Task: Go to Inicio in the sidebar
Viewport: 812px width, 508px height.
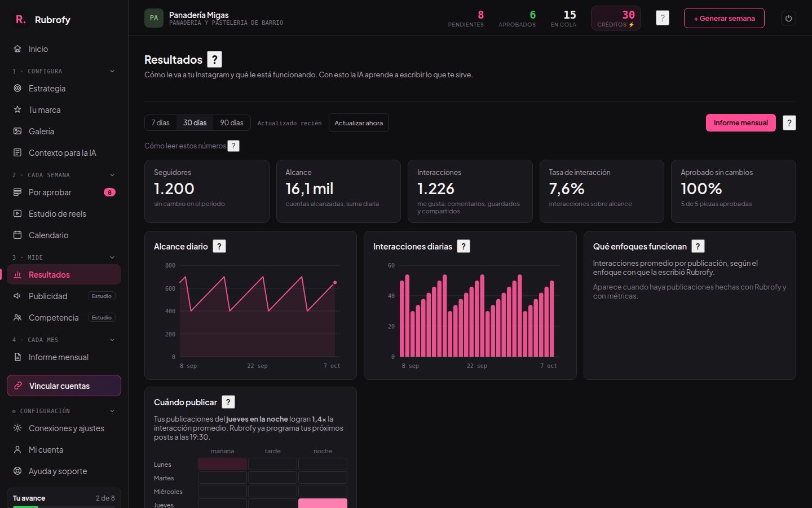Action: pos(64,49)
